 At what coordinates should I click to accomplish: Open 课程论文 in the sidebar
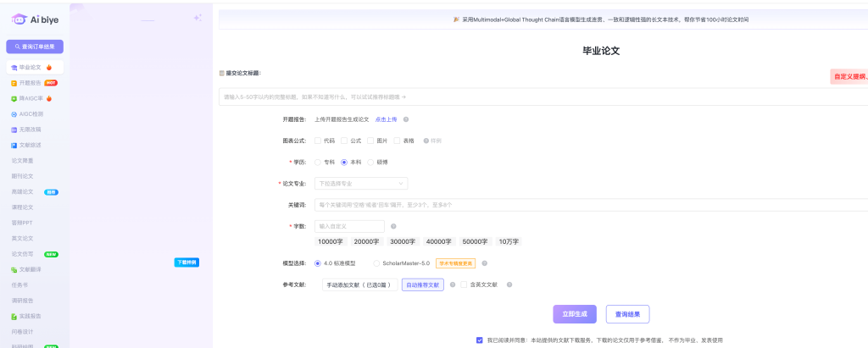[23, 207]
